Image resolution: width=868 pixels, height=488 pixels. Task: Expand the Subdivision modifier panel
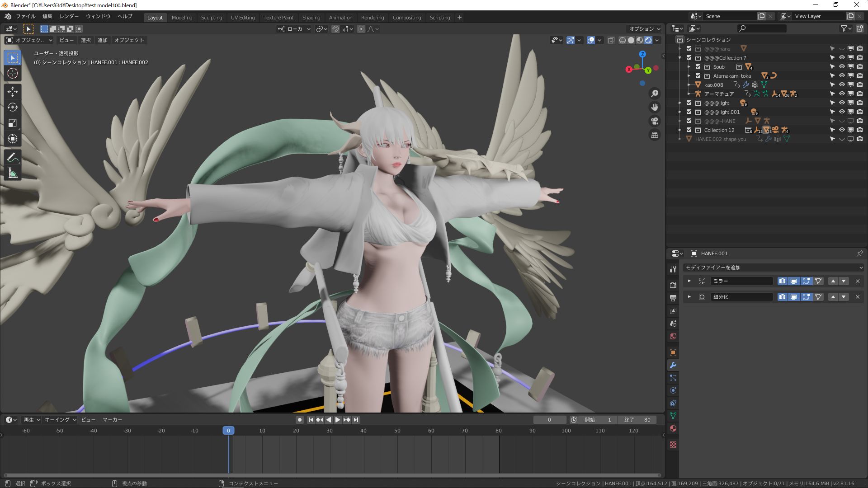click(689, 297)
